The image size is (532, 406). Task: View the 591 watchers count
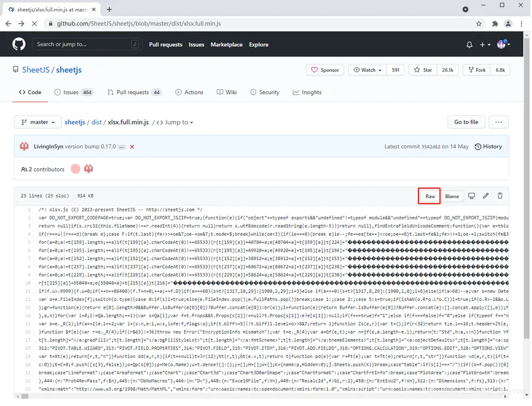click(x=395, y=70)
